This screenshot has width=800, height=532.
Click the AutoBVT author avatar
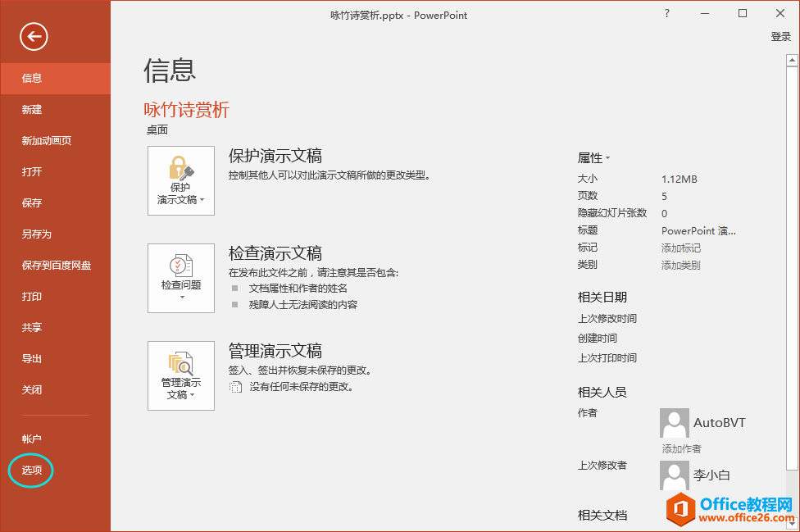[674, 422]
